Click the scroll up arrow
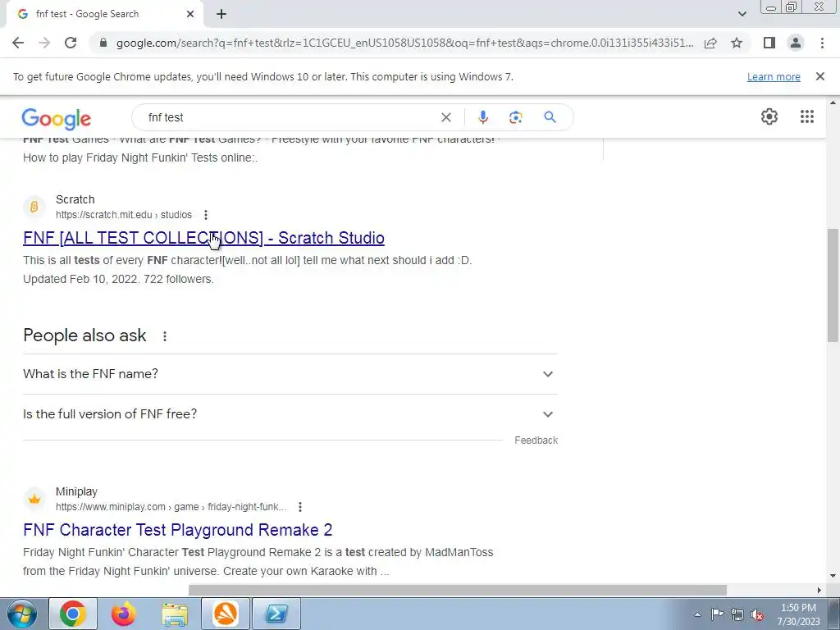Image resolution: width=840 pixels, height=630 pixels. point(833,103)
